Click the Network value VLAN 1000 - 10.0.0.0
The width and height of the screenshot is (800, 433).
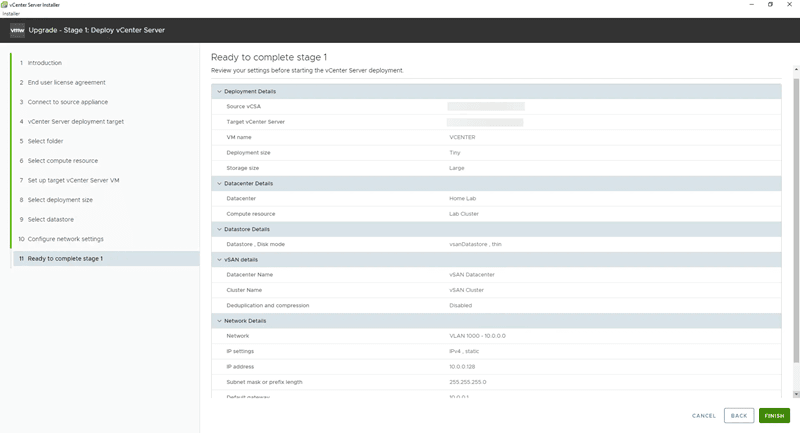click(x=478, y=336)
